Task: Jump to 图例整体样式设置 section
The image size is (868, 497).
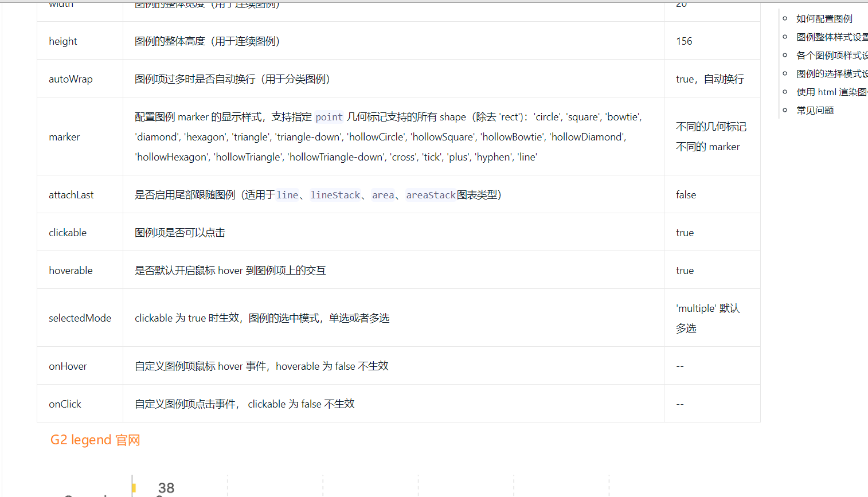Action: pos(832,37)
